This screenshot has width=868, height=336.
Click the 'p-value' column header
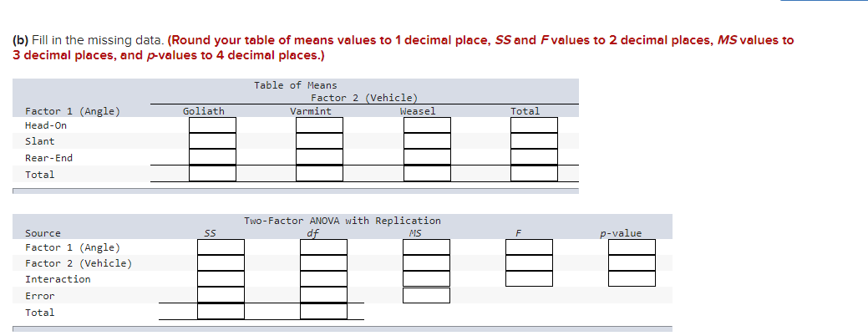(621, 233)
